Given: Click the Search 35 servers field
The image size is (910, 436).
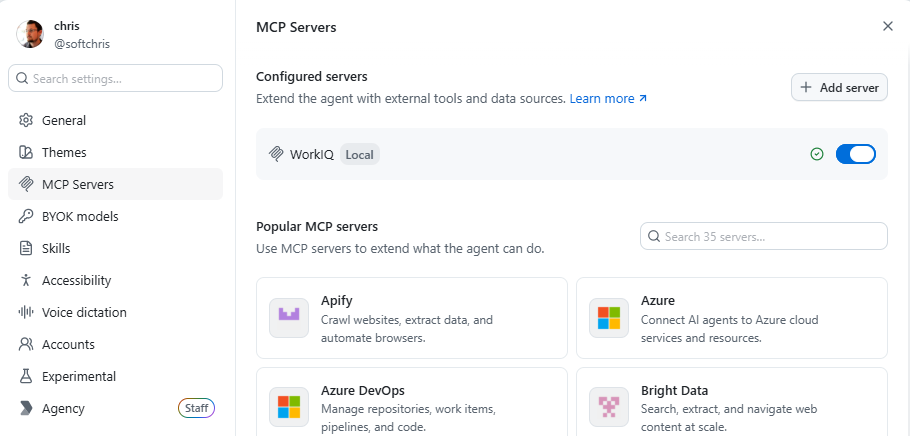Looking at the screenshot, I should 764,236.
